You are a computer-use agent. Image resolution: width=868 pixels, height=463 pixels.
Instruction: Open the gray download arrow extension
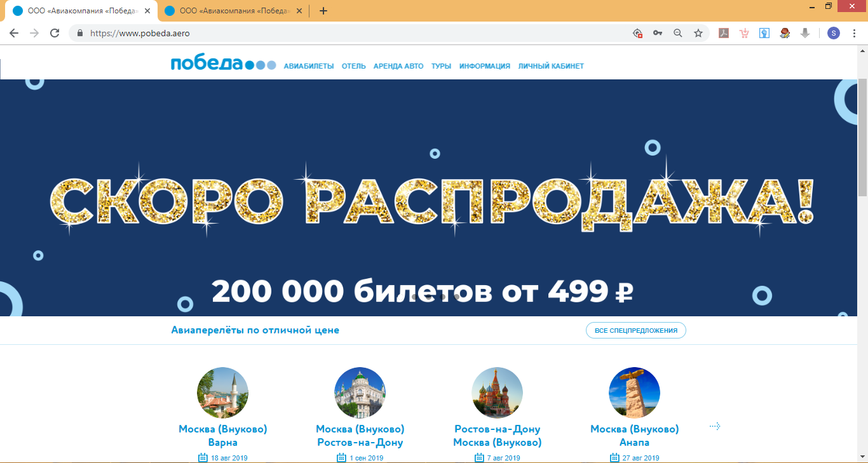pos(805,33)
